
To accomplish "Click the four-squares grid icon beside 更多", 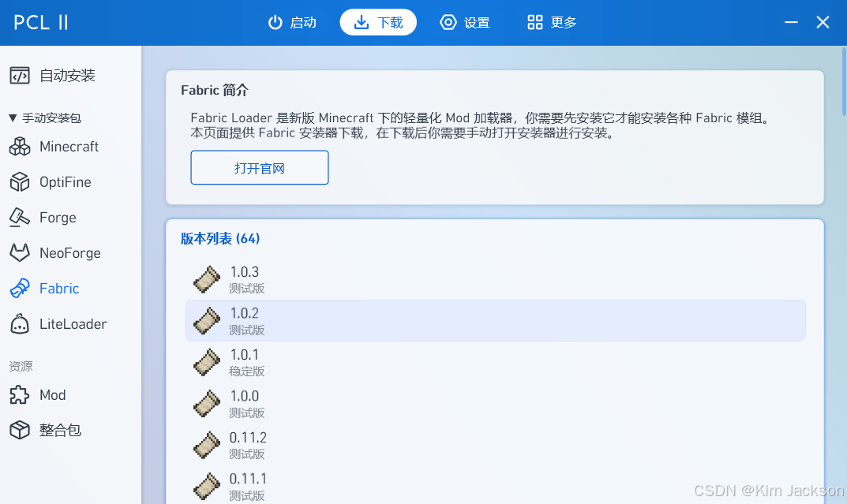I will click(x=534, y=22).
